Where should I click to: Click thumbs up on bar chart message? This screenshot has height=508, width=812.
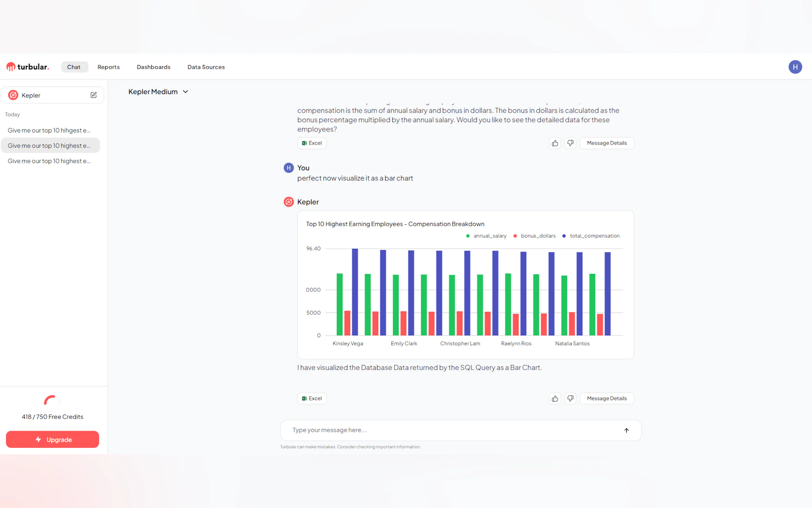tap(555, 399)
